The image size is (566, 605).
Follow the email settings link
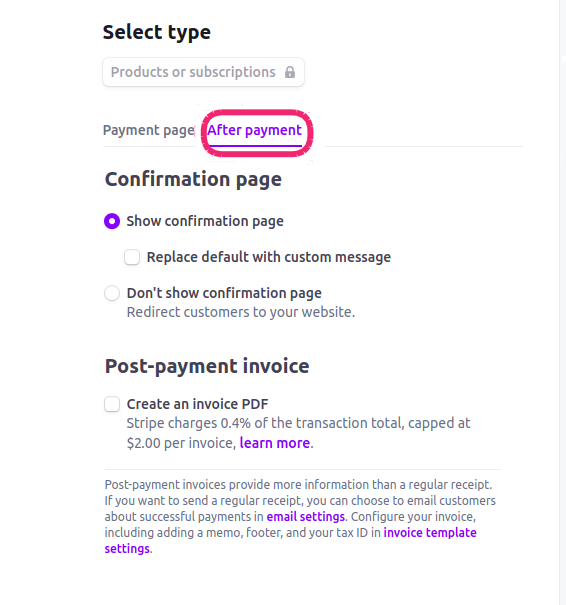[x=306, y=517]
